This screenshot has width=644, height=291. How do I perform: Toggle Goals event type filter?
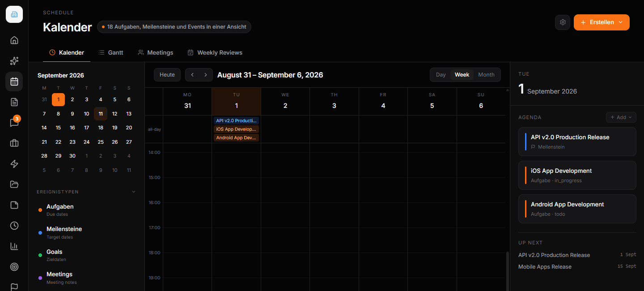(x=87, y=255)
